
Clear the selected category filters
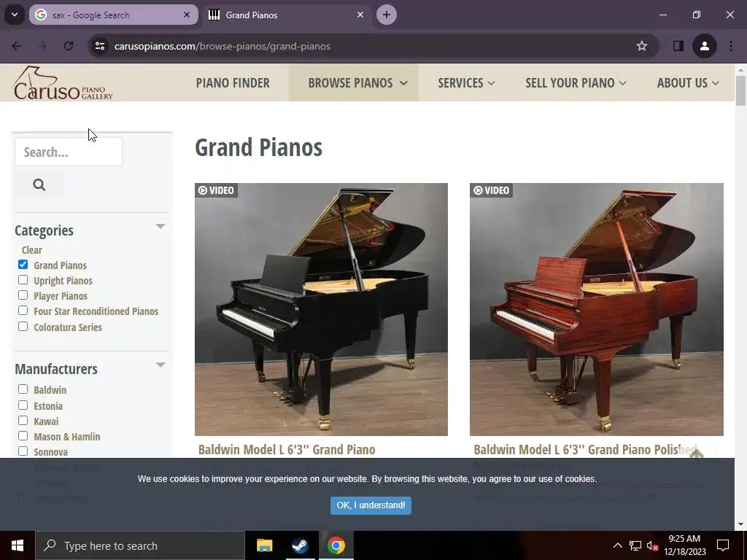32,250
